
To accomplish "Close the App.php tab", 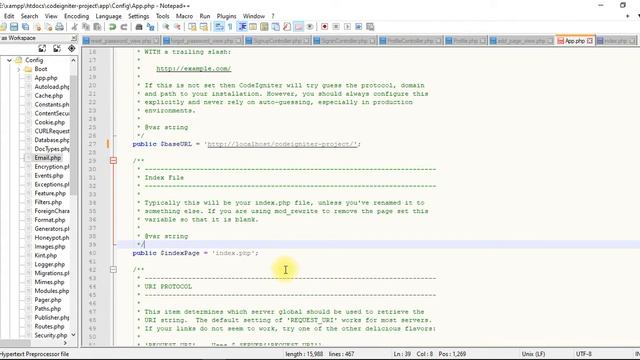I will tap(590, 41).
